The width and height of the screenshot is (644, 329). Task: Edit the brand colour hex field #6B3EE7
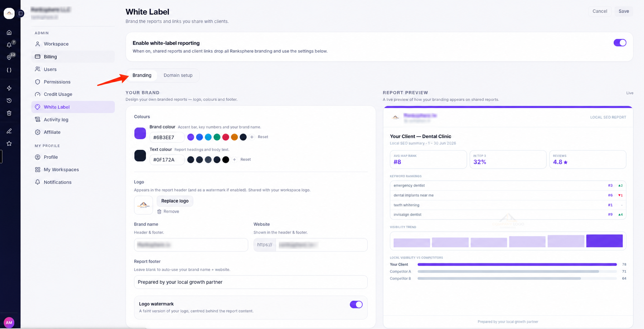pyautogui.click(x=167, y=137)
